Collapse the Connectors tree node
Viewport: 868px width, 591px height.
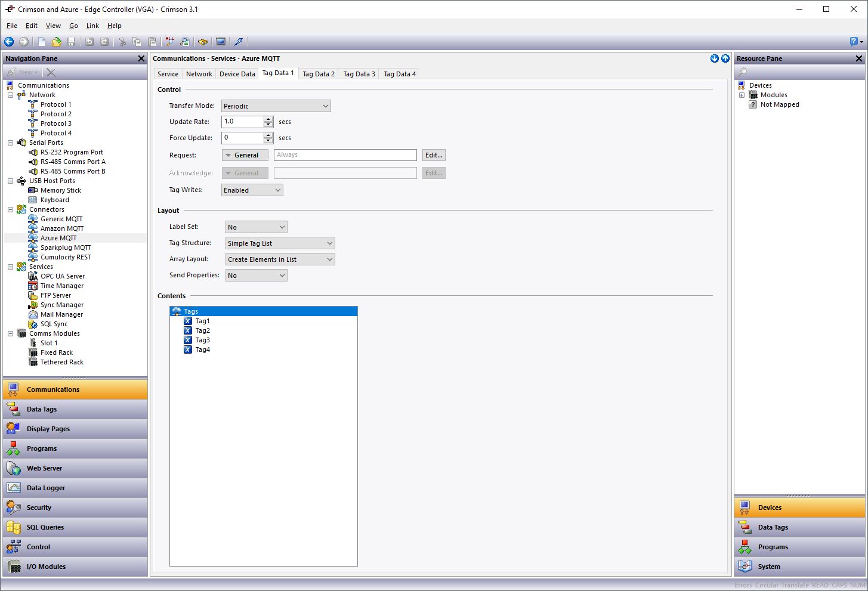10,209
